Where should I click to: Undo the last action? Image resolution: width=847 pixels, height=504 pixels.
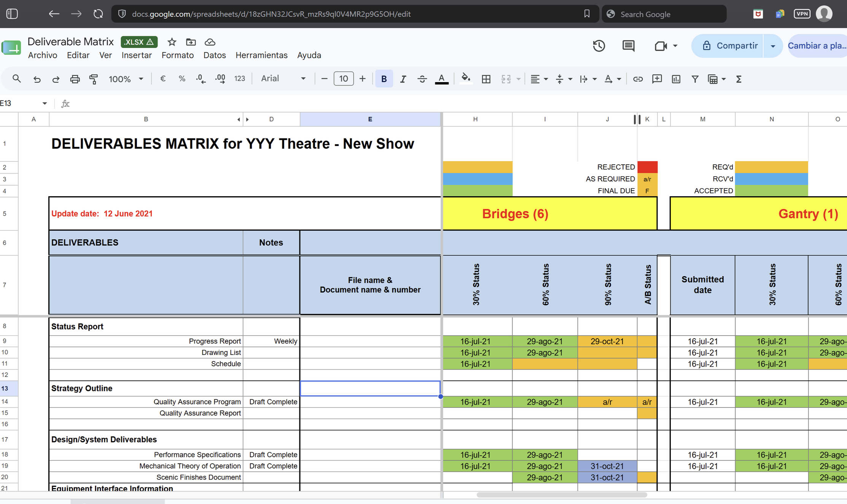click(x=37, y=79)
